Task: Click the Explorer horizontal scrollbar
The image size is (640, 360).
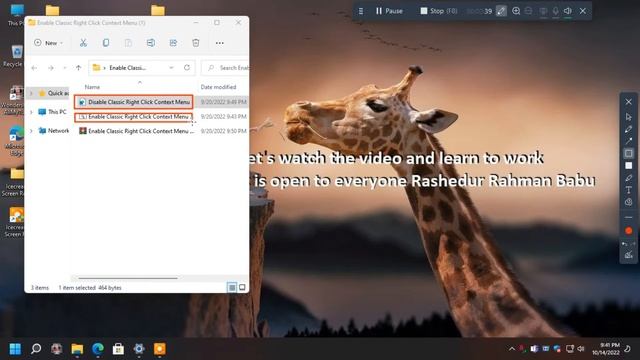Action: click(x=128, y=278)
